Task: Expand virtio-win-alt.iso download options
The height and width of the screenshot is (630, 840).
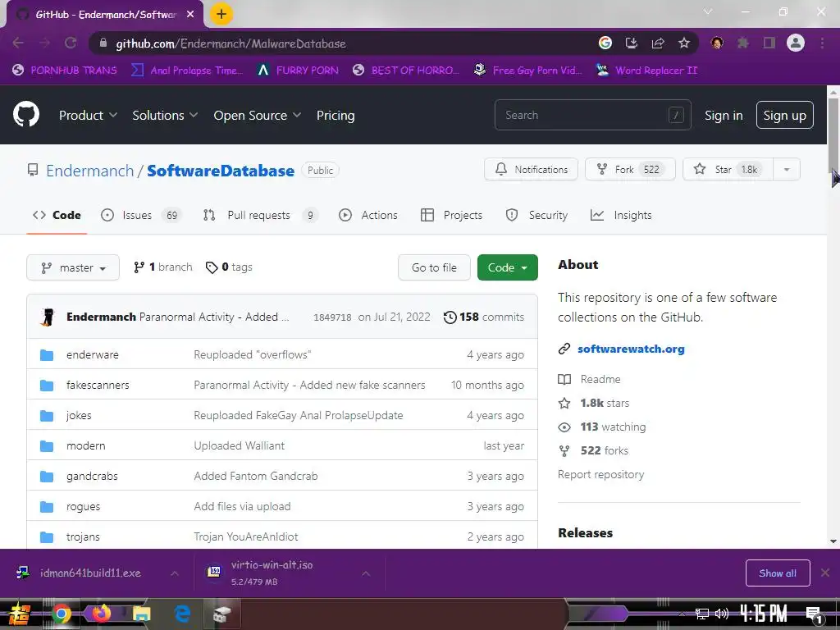Action: [x=366, y=573]
